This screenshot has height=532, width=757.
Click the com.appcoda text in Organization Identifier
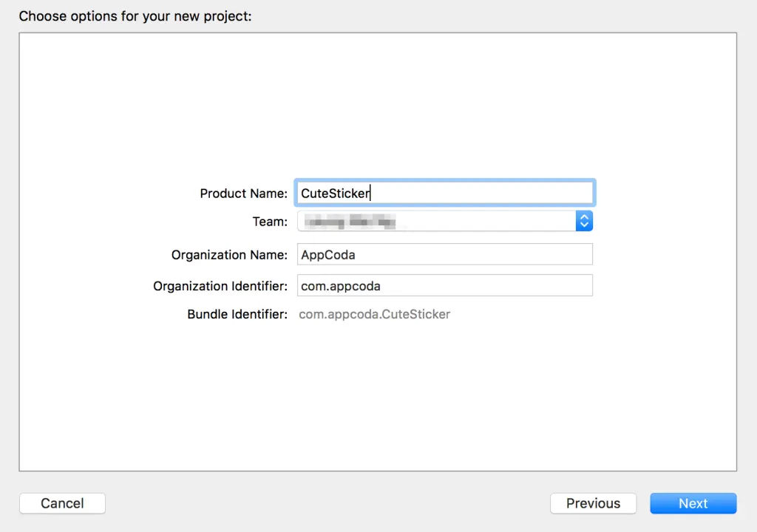[x=341, y=285]
